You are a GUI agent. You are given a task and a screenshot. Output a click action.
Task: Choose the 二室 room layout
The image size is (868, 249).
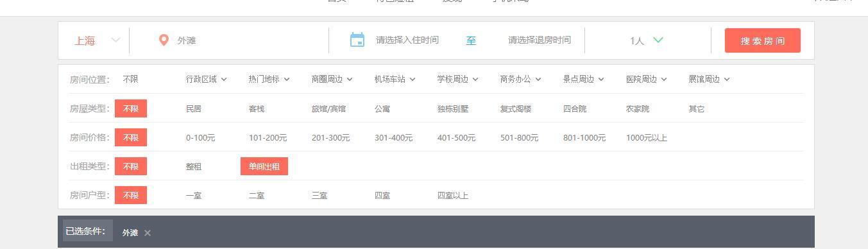click(x=257, y=196)
